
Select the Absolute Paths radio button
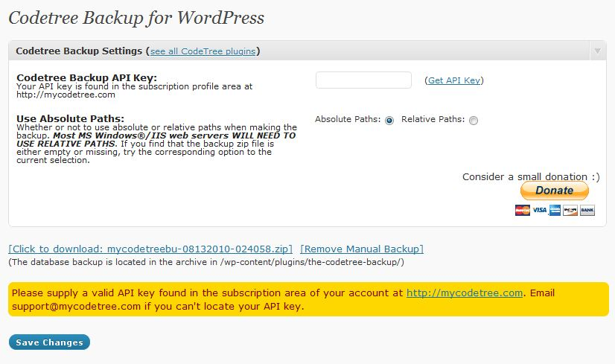[x=389, y=121]
